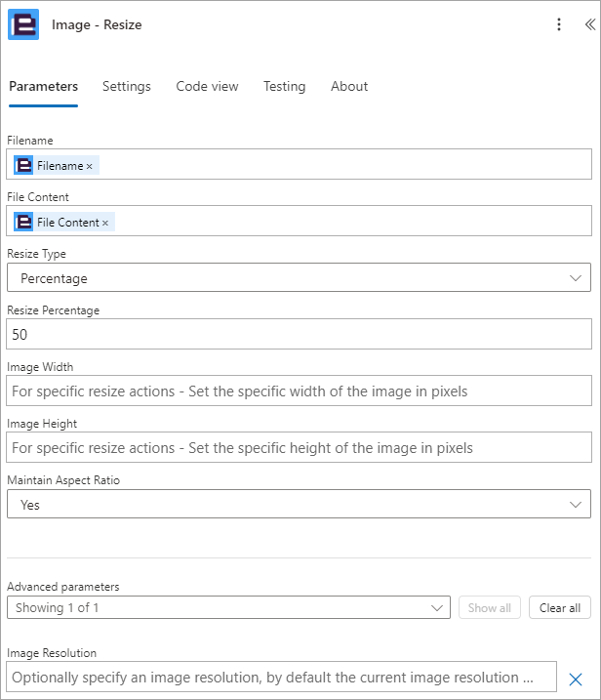Open the About tab
This screenshot has width=601, height=700.
(349, 86)
